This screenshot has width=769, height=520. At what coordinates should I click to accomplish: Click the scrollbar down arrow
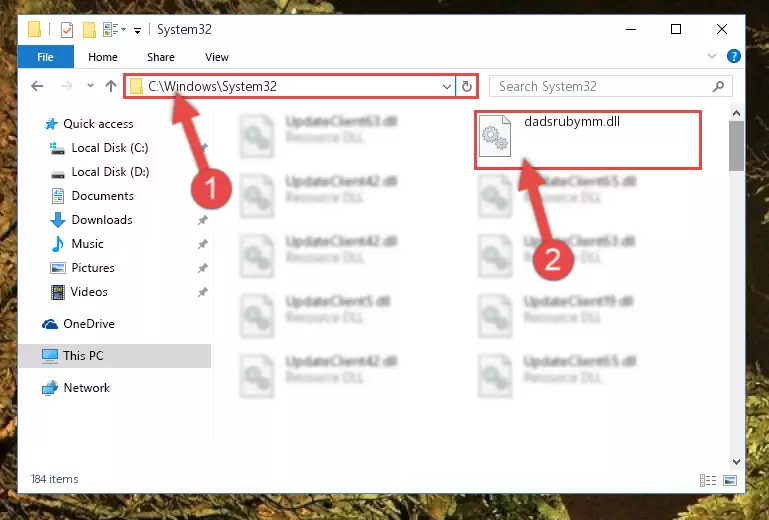coord(736,462)
